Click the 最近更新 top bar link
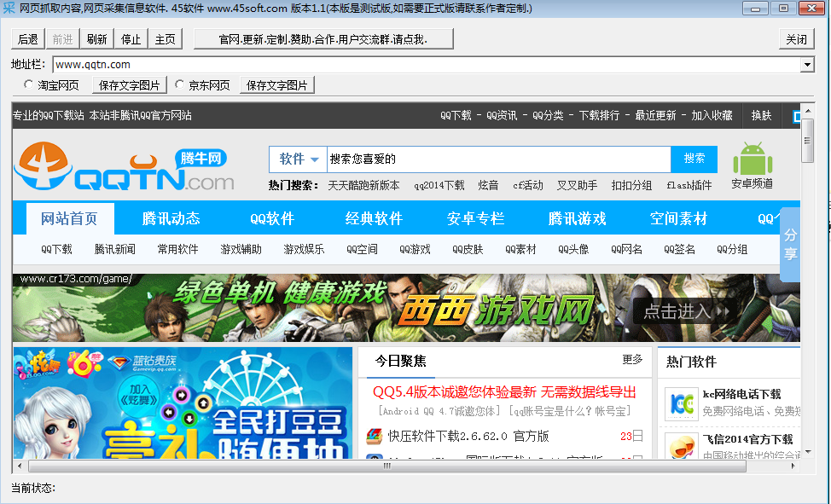Screen dimensions: 831x504 pyautogui.click(x=655, y=115)
